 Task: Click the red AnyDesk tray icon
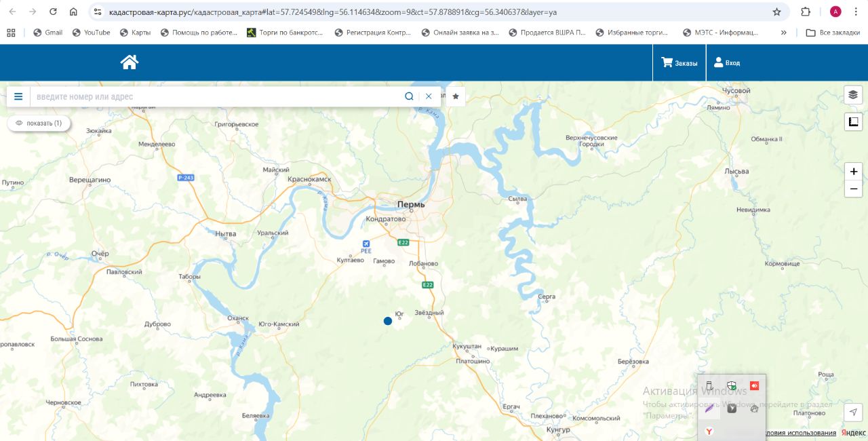[x=754, y=385]
